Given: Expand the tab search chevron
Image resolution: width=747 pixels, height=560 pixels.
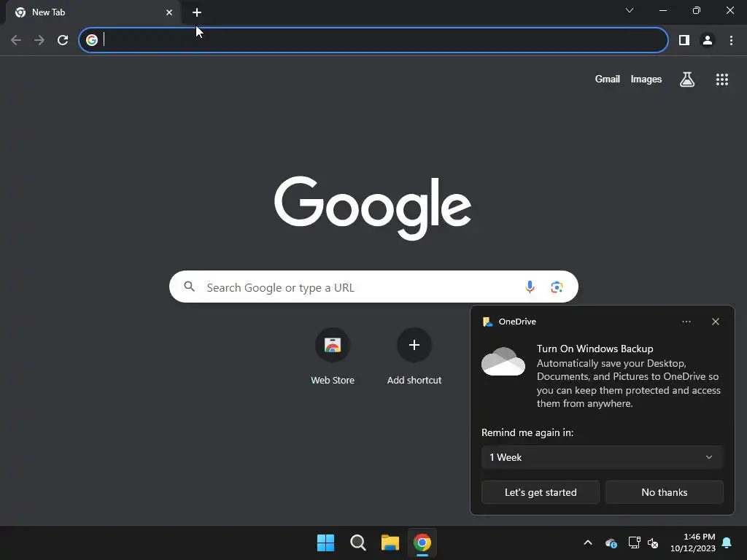Looking at the screenshot, I should click(630, 10).
